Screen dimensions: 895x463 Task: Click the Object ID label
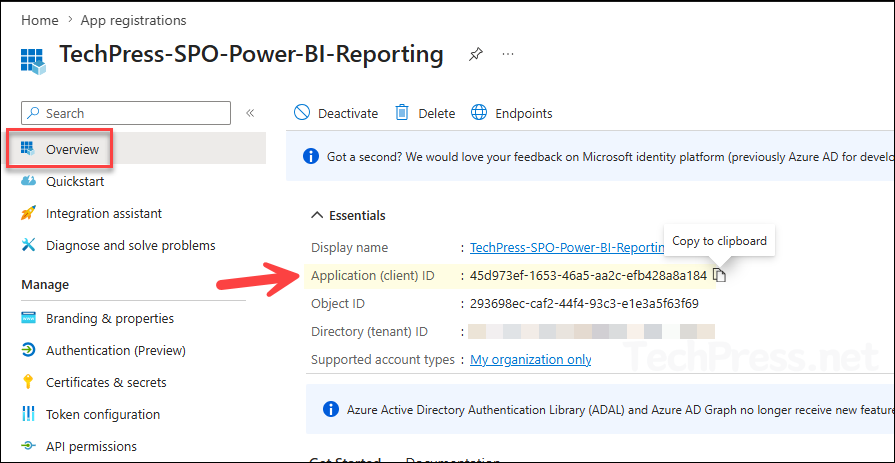point(338,304)
